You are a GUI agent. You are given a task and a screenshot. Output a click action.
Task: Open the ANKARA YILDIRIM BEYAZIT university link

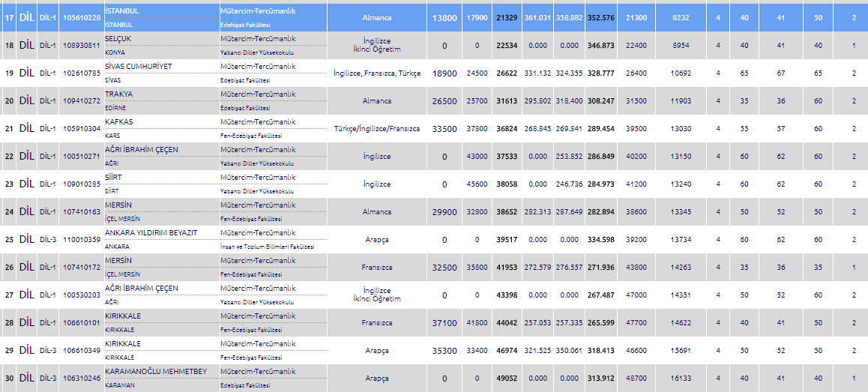point(151,232)
